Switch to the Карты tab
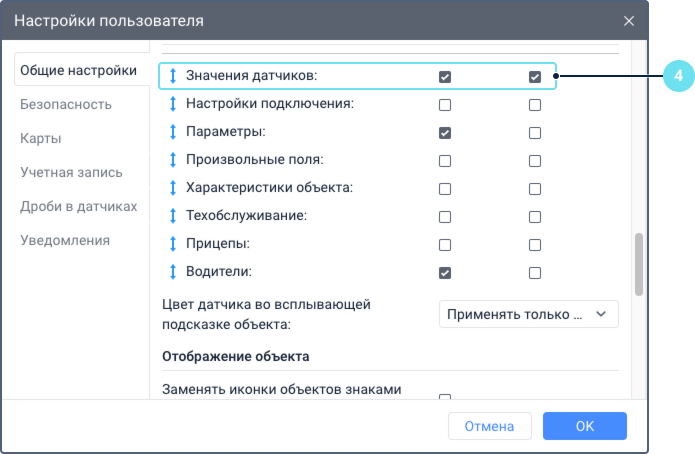Screen dimensions: 695x454 (41, 138)
